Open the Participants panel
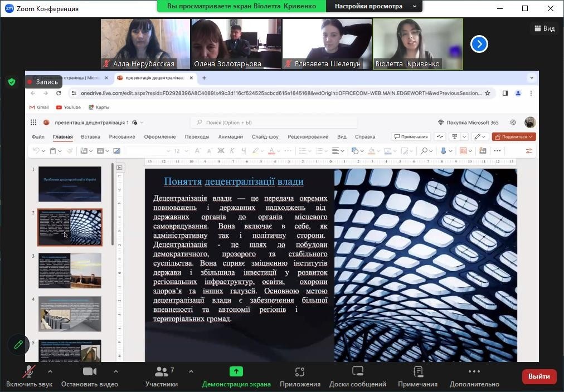 [x=161, y=376]
